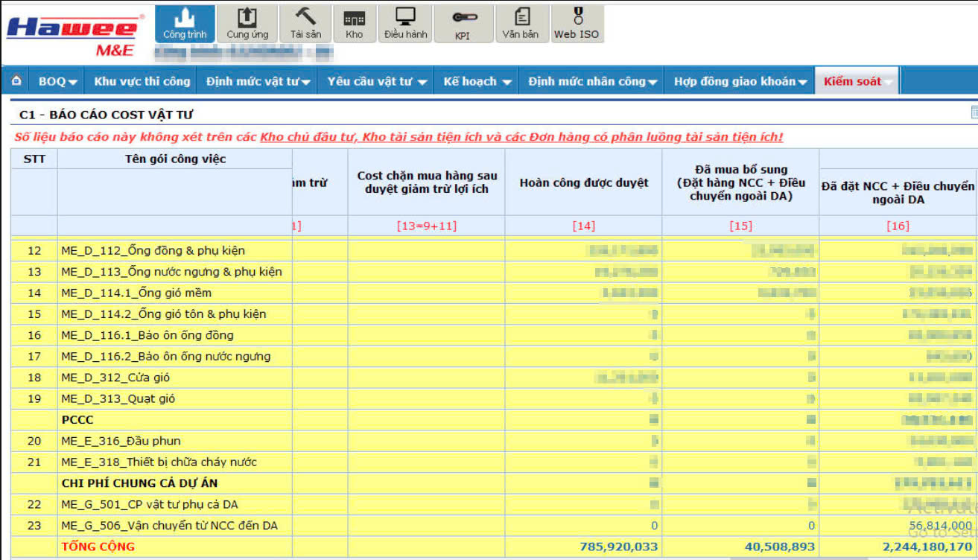The image size is (978, 560).
Task: Open the Công trình module icon
Action: tap(185, 24)
